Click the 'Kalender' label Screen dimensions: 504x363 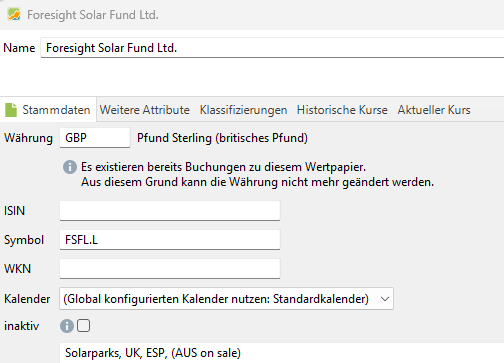pyautogui.click(x=27, y=299)
